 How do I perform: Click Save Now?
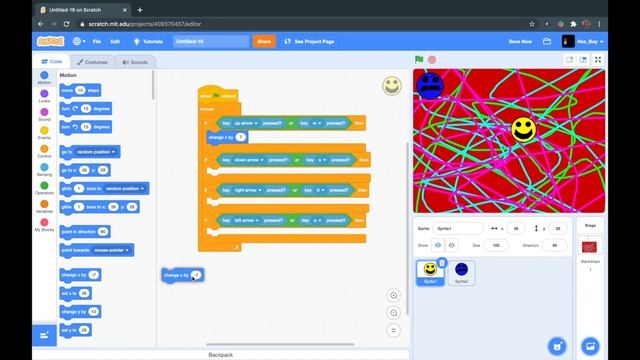[x=520, y=41]
